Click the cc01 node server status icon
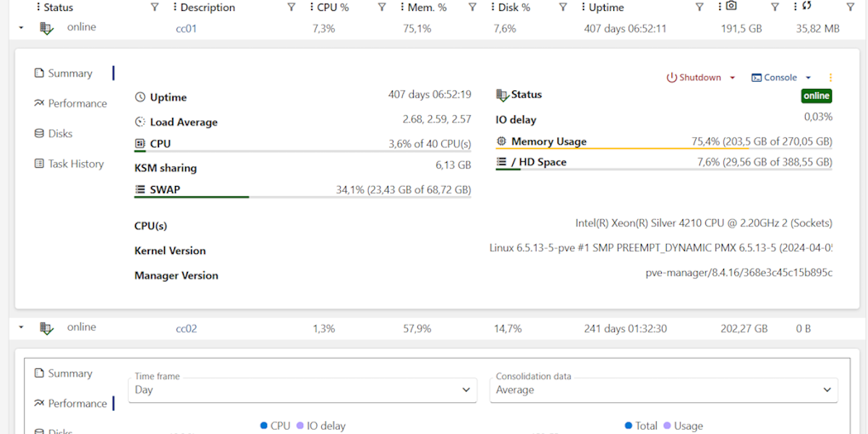 (x=46, y=28)
